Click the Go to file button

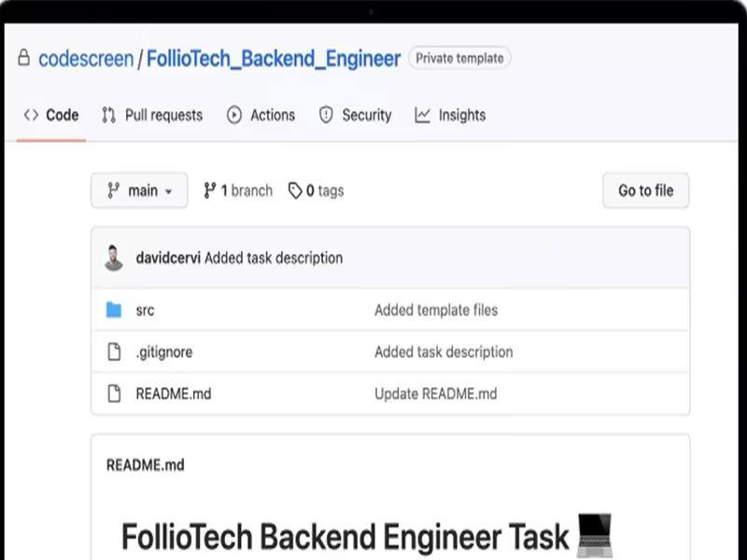pos(645,190)
